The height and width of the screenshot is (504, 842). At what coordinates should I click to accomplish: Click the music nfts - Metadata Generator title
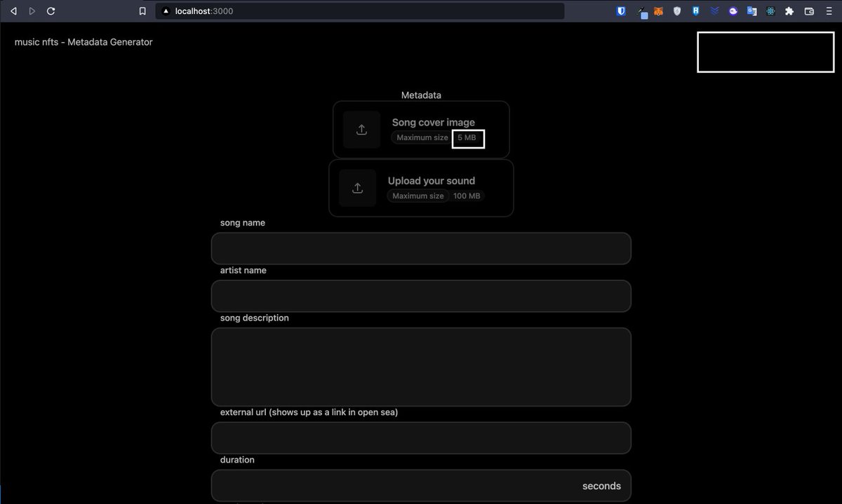(83, 42)
